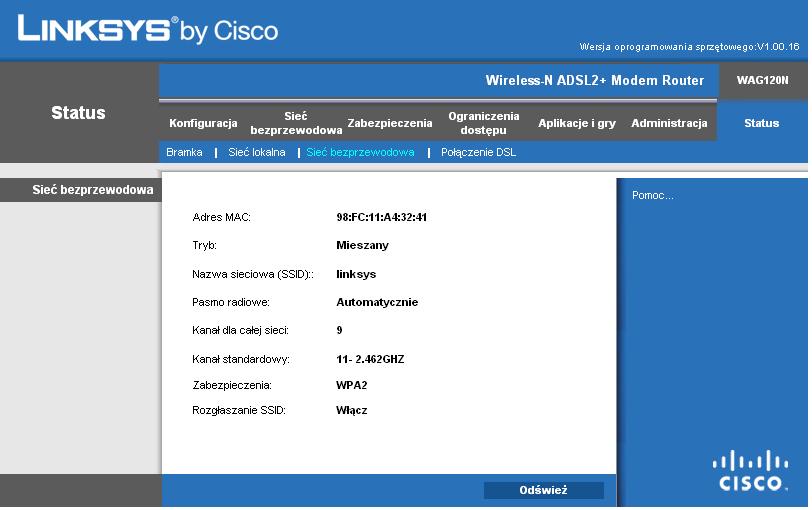
Task: Open the Ograniczenia dostępu tab
Action: [x=483, y=123]
